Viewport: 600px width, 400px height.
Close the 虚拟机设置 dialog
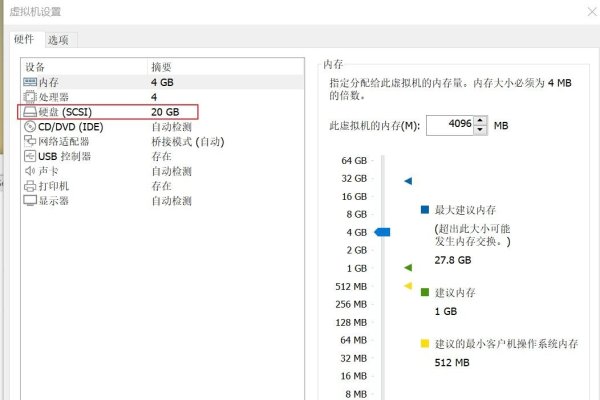[592, 11]
